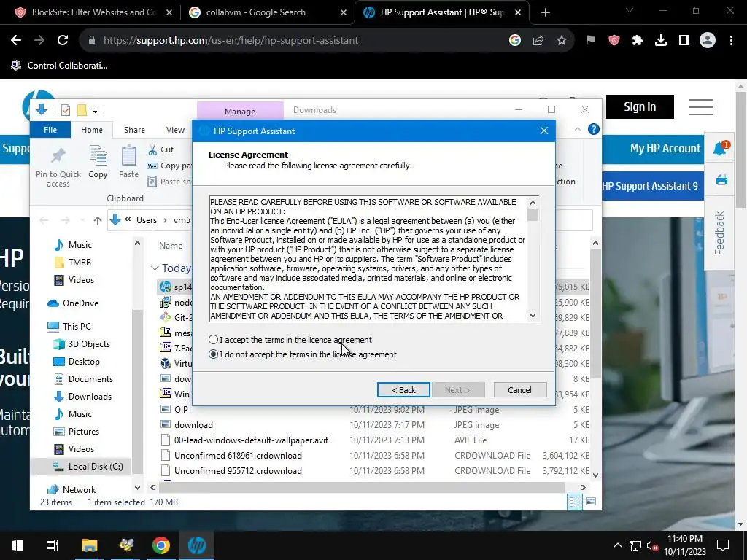Open a new browser tab
This screenshot has width=747, height=560.
[x=546, y=12]
